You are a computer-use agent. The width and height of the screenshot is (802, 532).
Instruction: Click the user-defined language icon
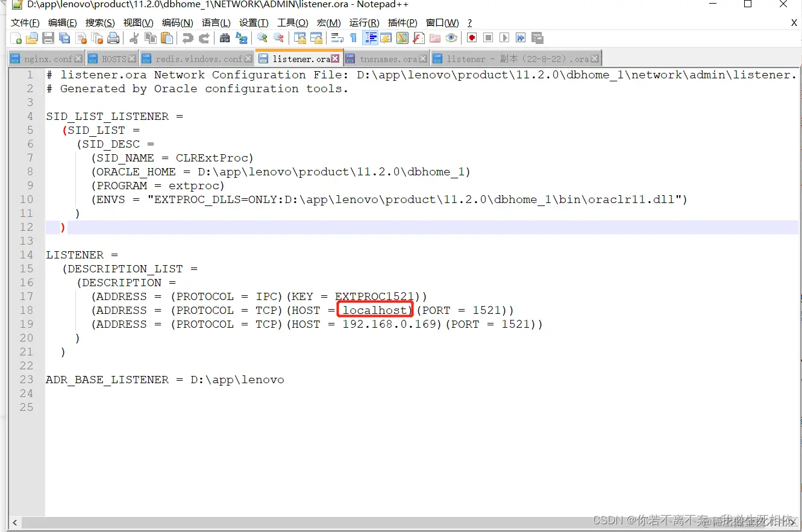pyautogui.click(x=386, y=38)
